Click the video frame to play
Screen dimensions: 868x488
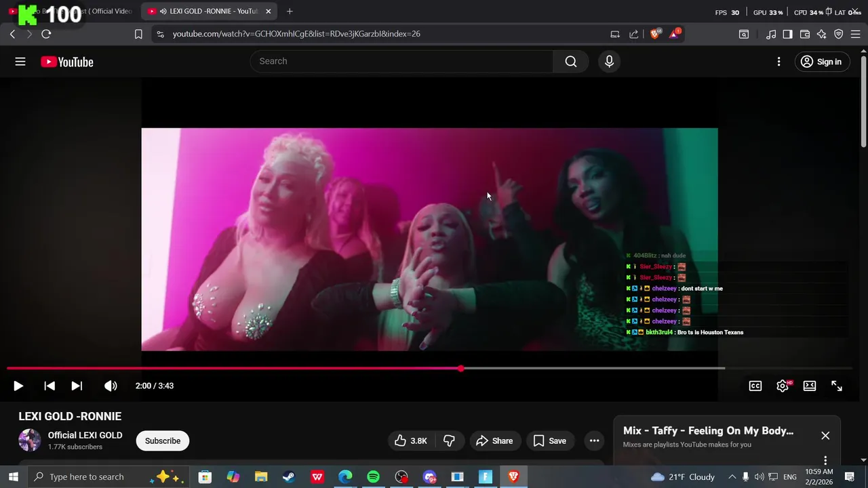(x=429, y=239)
